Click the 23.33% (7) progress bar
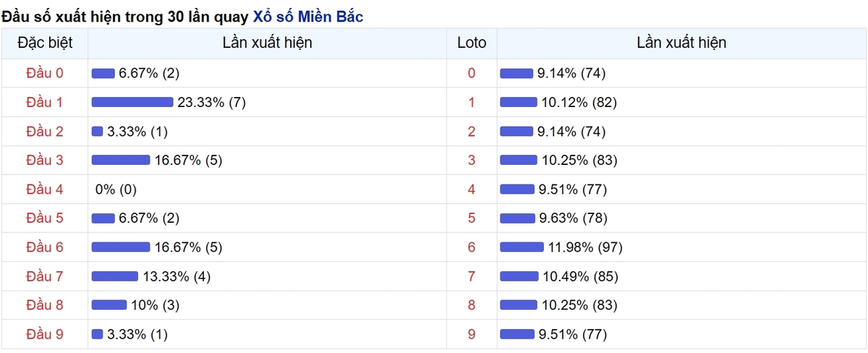Viewport: 868px width, 353px height. (x=132, y=103)
